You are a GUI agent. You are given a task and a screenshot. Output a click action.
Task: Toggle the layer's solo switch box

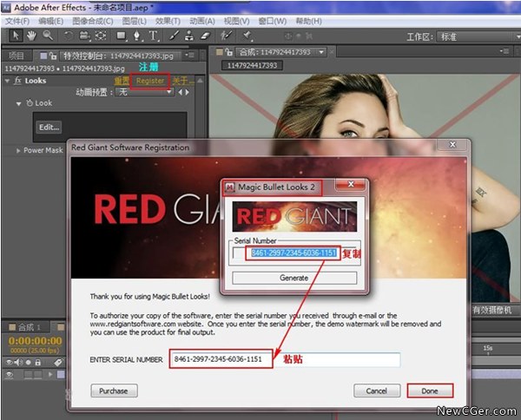(29, 375)
